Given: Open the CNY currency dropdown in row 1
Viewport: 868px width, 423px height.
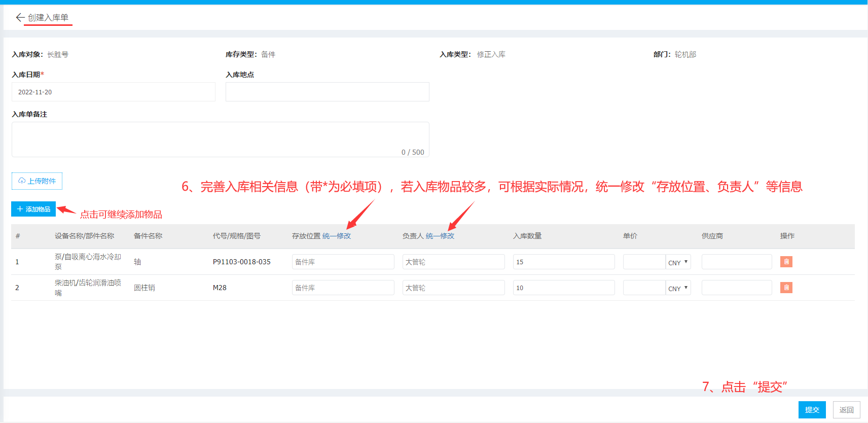Looking at the screenshot, I should click(678, 262).
